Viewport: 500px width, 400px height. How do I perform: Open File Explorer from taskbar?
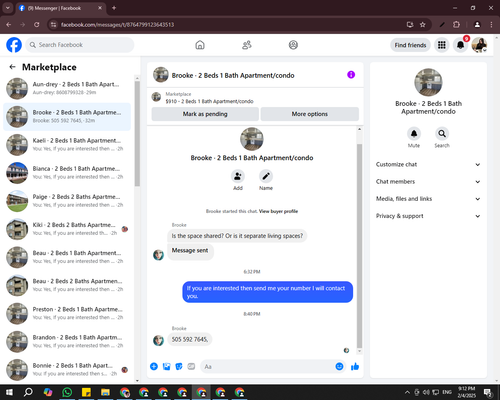(105, 392)
